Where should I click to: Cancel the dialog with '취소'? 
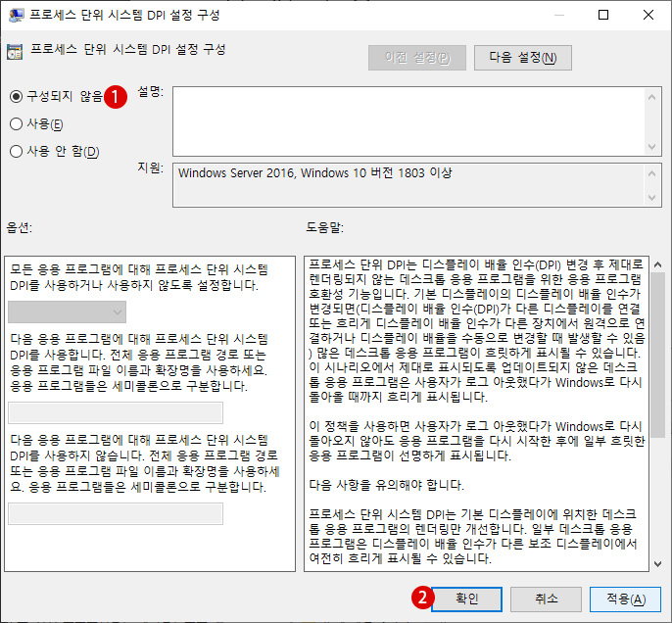click(x=546, y=599)
